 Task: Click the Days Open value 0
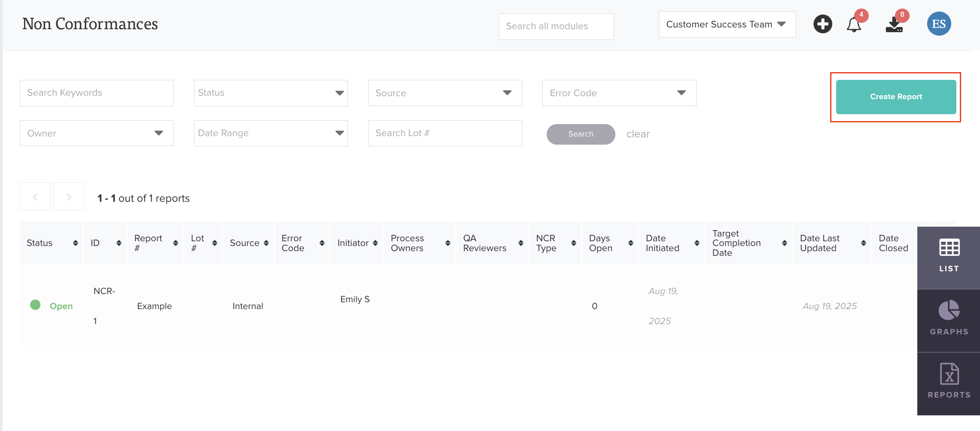594,306
